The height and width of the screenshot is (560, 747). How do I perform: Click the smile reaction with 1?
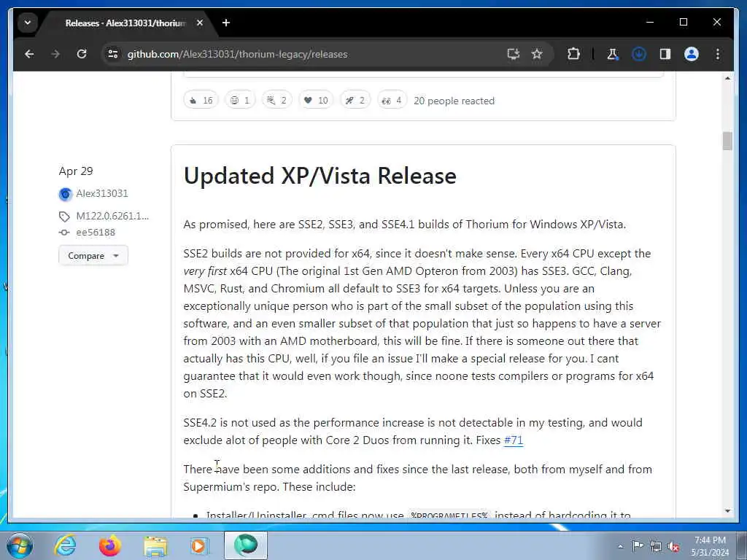tap(240, 101)
